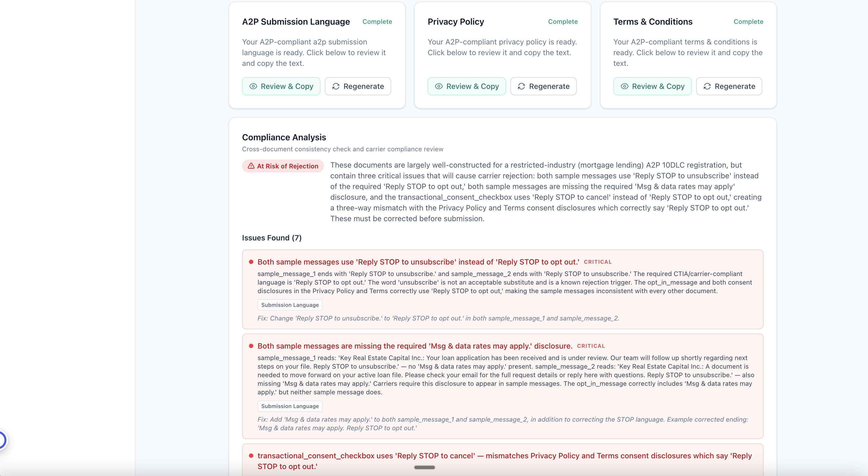Image resolution: width=868 pixels, height=476 pixels.
Task: Click the Issues Found (7) heading
Action: (x=271, y=238)
